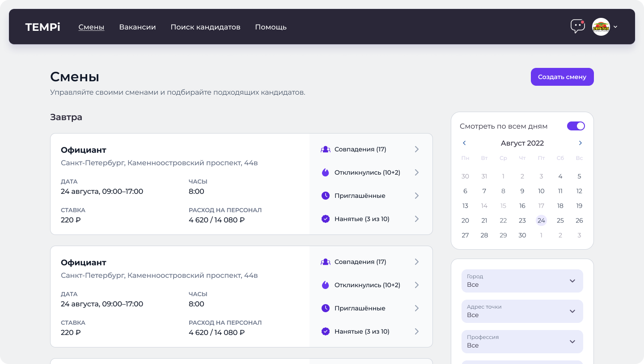644x364 pixels.
Task: Click the second card's Официант title
Action: (x=84, y=263)
